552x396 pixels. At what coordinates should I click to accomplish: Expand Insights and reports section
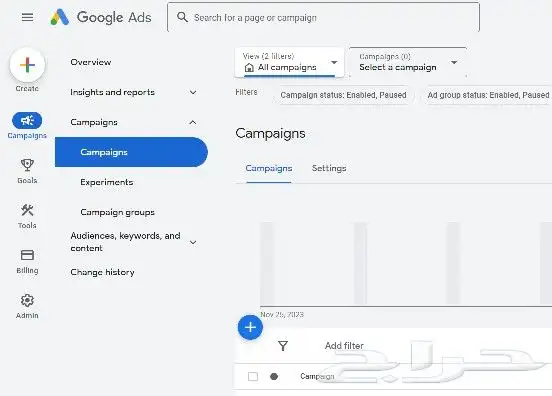click(133, 92)
